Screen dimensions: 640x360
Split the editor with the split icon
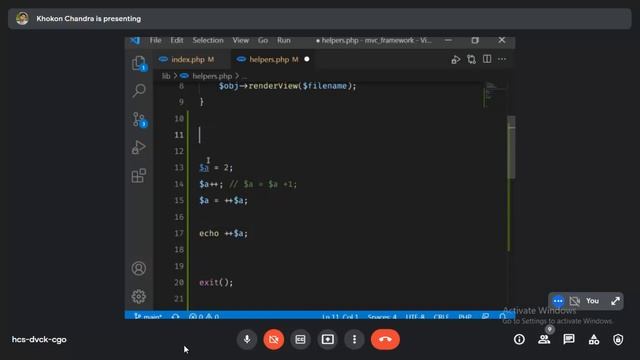click(487, 59)
